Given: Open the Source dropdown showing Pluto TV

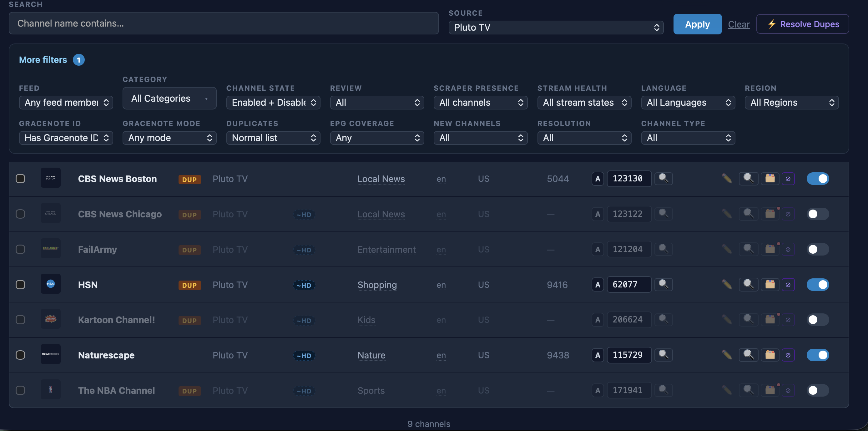Looking at the screenshot, I should (x=556, y=27).
